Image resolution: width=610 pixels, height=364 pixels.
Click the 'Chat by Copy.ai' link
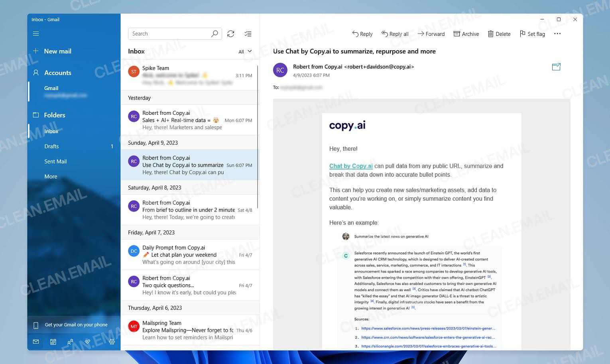point(351,166)
